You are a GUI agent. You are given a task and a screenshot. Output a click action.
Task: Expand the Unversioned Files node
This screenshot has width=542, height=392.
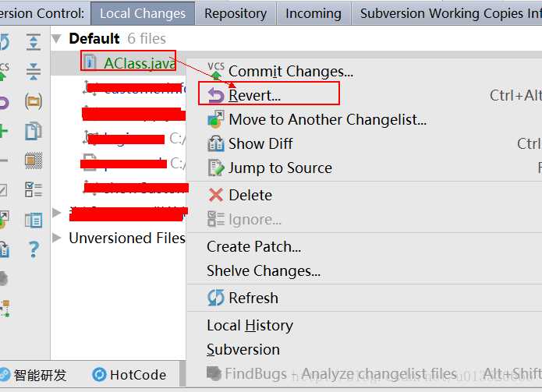(56, 238)
